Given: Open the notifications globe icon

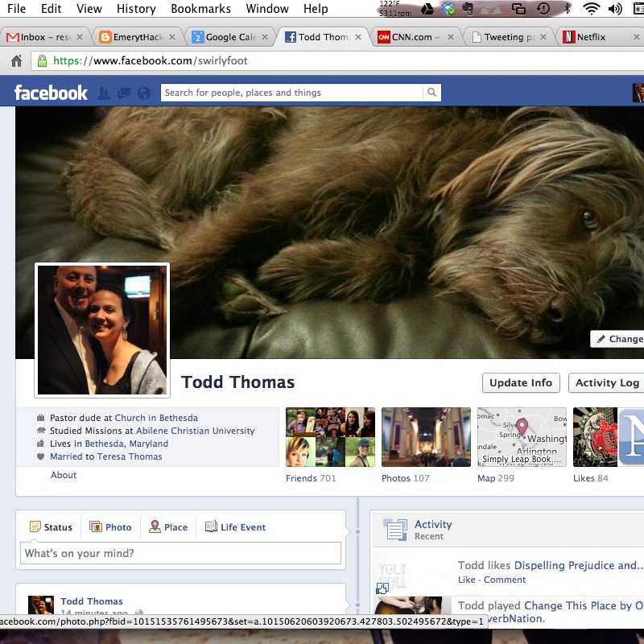Looking at the screenshot, I should (x=144, y=93).
